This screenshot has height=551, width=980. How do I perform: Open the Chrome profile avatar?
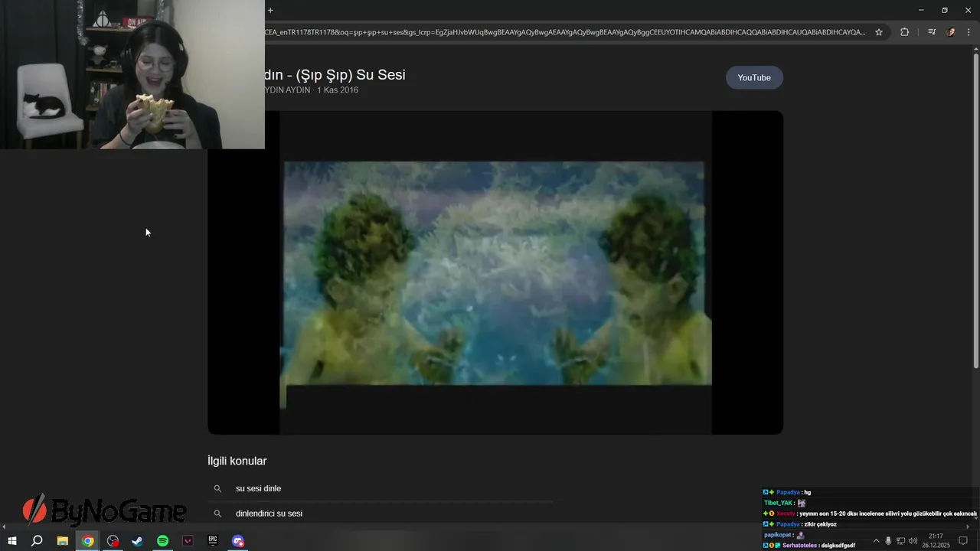pyautogui.click(x=952, y=32)
